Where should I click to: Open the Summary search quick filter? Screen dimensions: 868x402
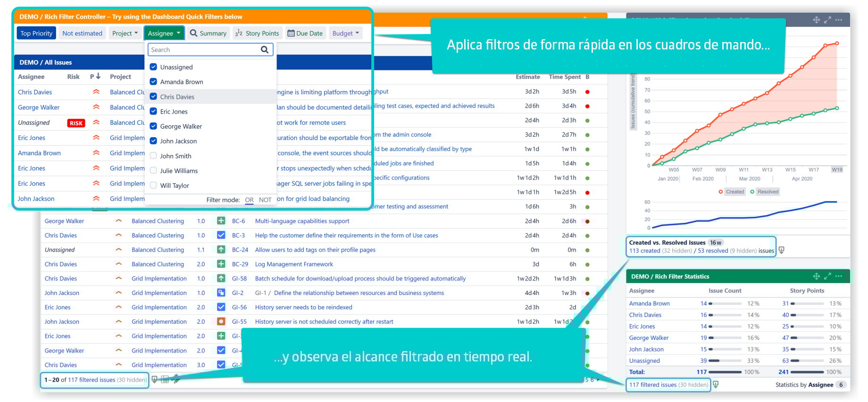click(x=208, y=33)
